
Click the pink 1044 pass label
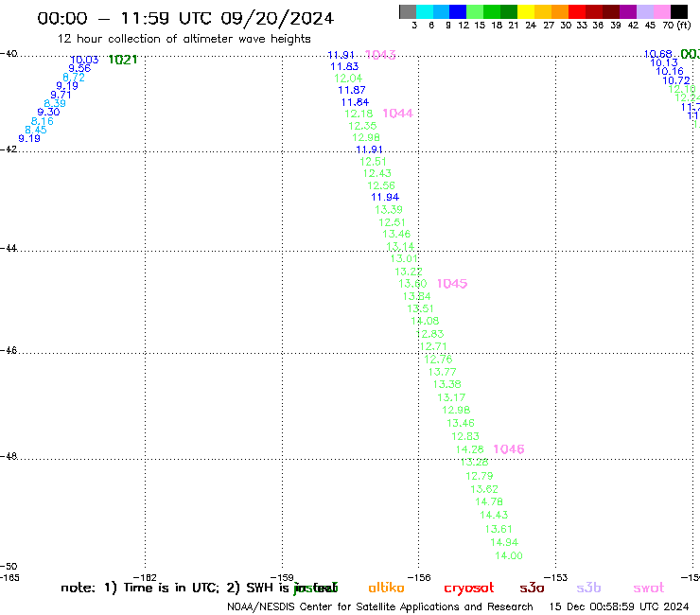(x=397, y=114)
